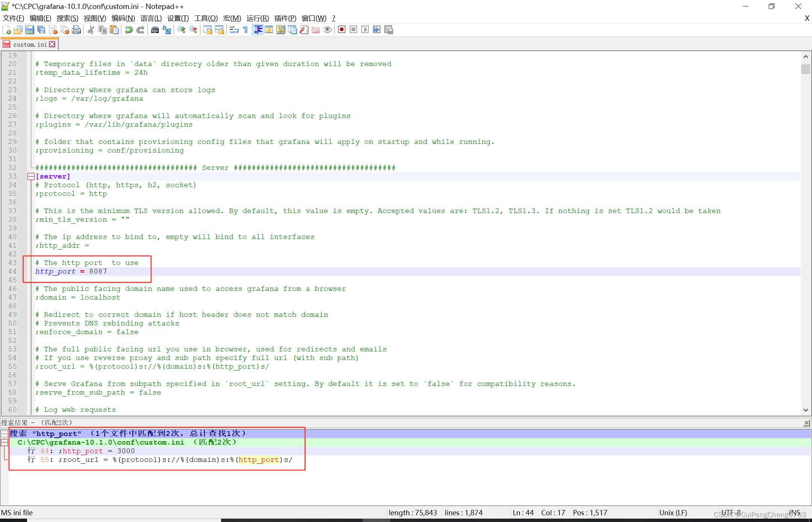The image size is (812, 522).
Task: Click MS ini file status entry
Action: [x=17, y=513]
